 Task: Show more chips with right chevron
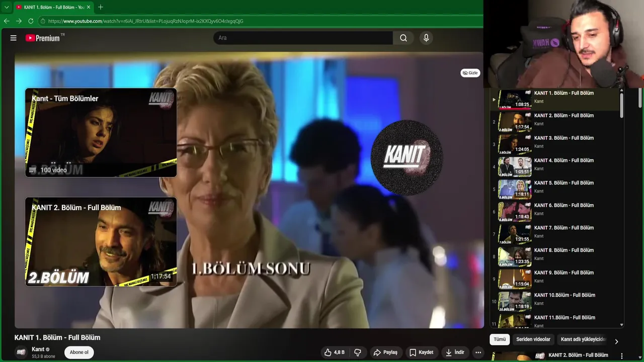click(616, 341)
